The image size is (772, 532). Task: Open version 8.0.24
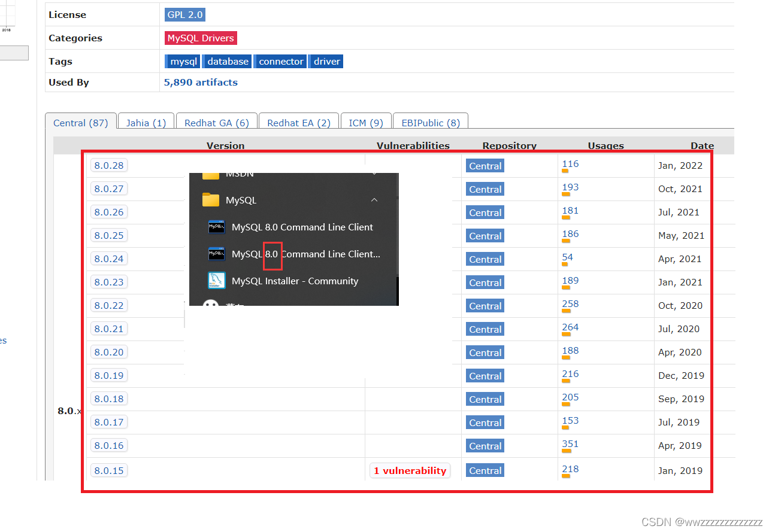coord(109,259)
